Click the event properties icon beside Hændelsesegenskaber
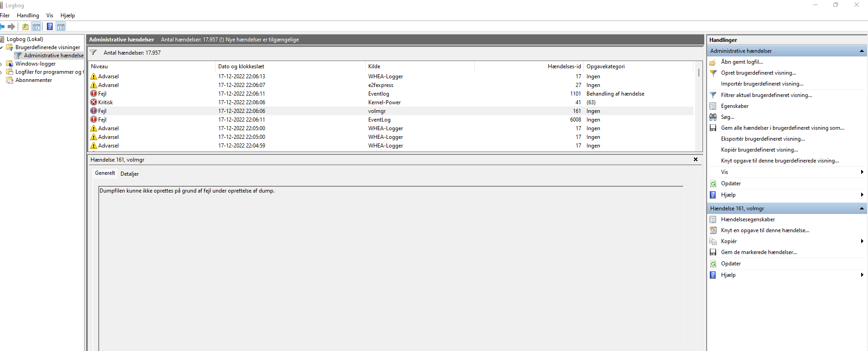The height and width of the screenshot is (351, 868). click(713, 219)
